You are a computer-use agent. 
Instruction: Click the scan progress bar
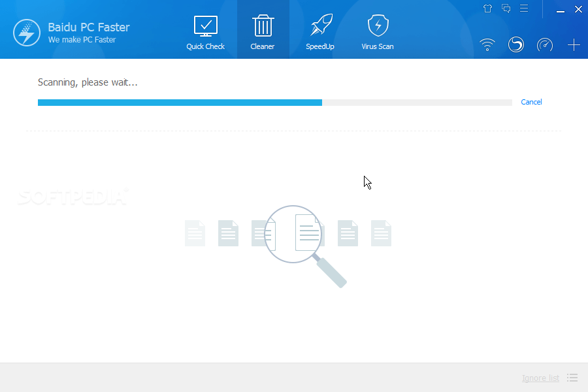click(x=275, y=103)
